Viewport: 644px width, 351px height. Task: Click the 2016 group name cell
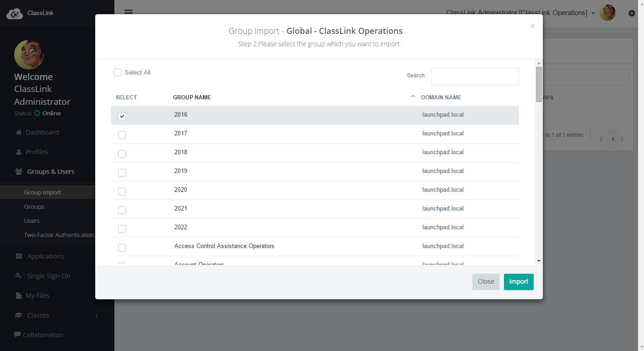[181, 115]
